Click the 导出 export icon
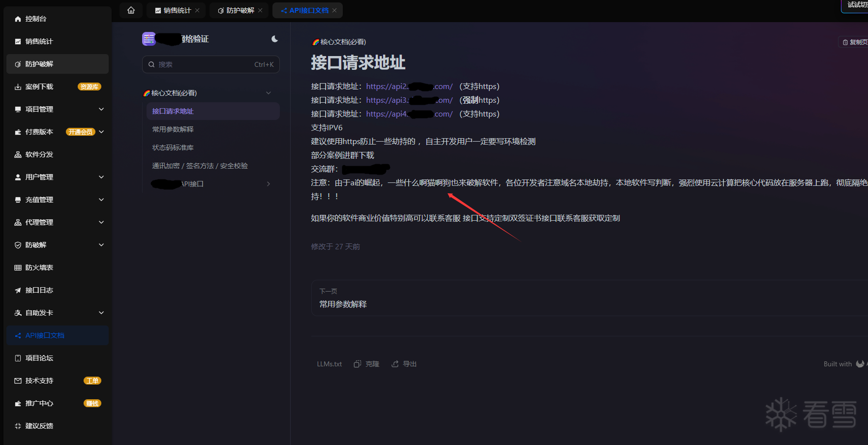Image resolution: width=868 pixels, height=445 pixels. [395, 364]
